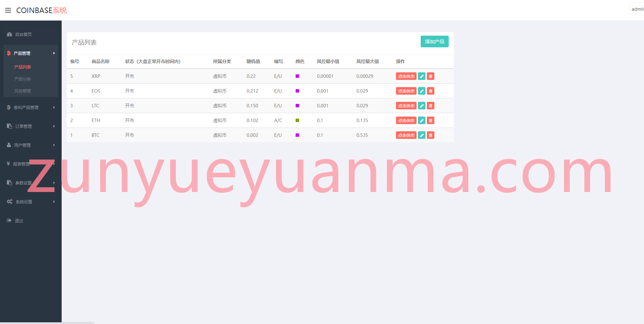Toggle ETH market closed via 点击休市
644x324 pixels.
point(406,120)
